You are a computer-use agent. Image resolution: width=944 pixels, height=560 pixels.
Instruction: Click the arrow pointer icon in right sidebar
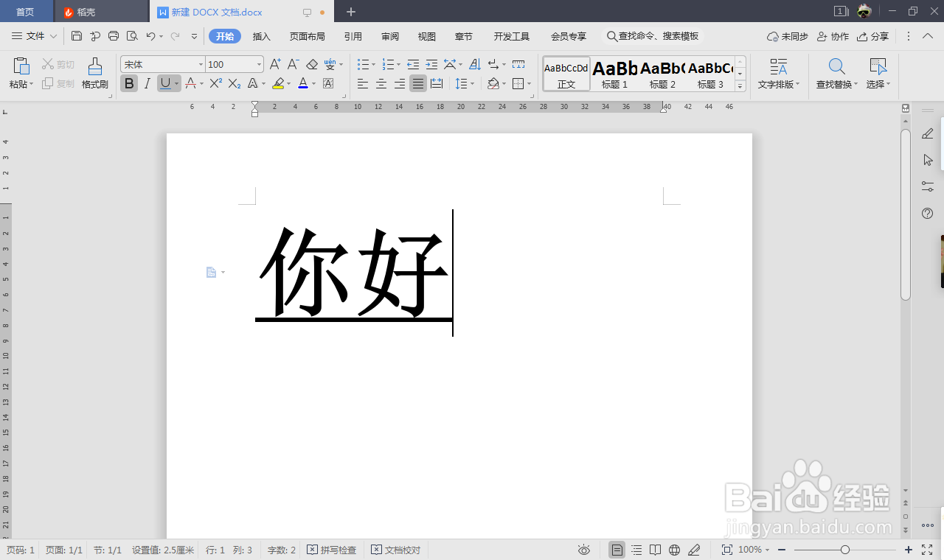(928, 160)
